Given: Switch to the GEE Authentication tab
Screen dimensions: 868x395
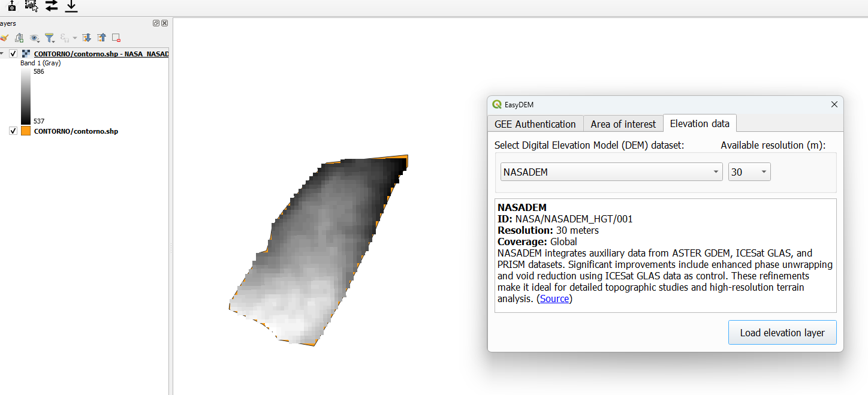Looking at the screenshot, I should (535, 123).
